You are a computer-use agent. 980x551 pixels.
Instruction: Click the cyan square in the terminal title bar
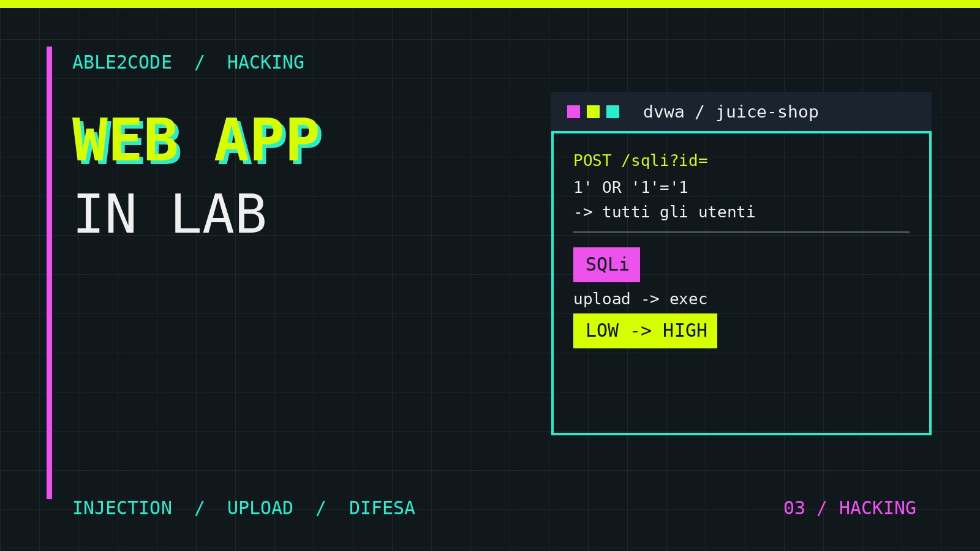pos(612,111)
